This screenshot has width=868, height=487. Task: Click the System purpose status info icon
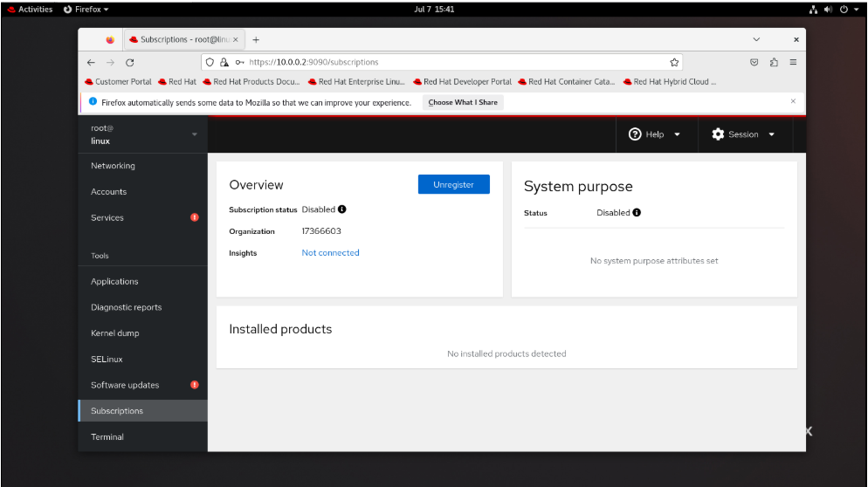(637, 212)
